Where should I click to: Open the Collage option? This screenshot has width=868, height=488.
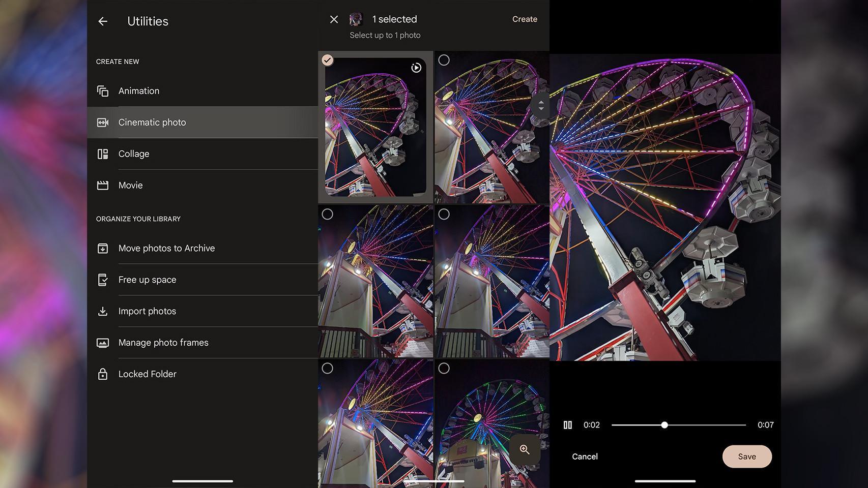pyautogui.click(x=202, y=154)
